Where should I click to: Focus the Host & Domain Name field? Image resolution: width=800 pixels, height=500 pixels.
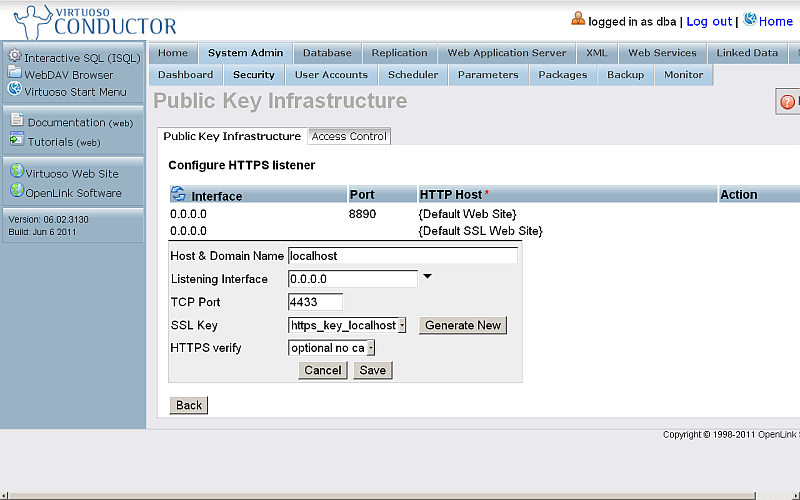click(402, 256)
